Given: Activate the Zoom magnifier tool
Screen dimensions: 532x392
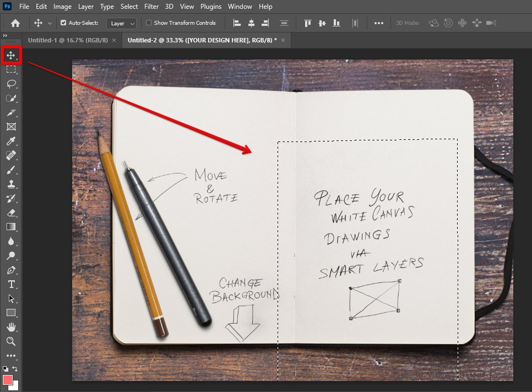Looking at the screenshot, I should click(11, 341).
